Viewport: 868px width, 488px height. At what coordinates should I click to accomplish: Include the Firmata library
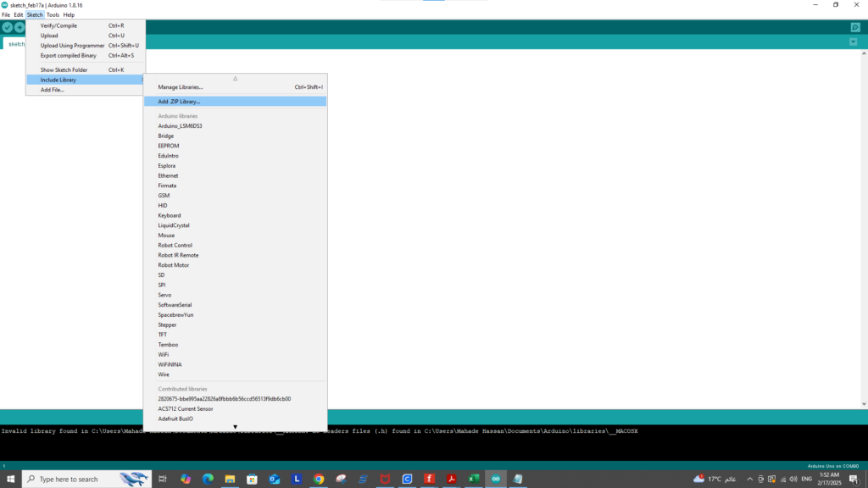(x=236, y=186)
